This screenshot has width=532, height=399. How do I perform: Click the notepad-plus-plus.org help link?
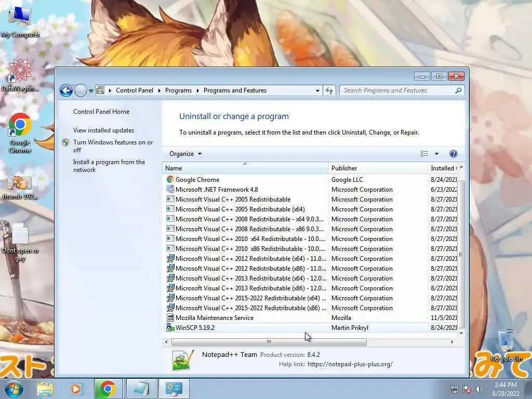(x=350, y=364)
